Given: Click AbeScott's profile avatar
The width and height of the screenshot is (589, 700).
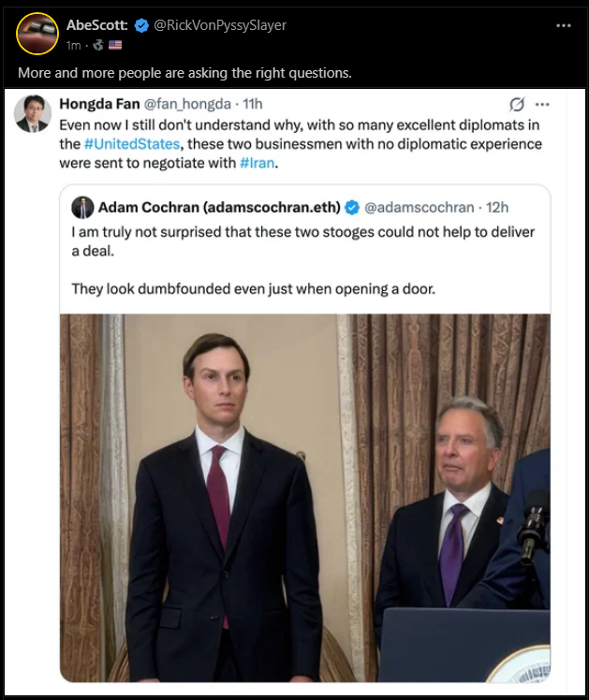Looking at the screenshot, I should [37, 34].
